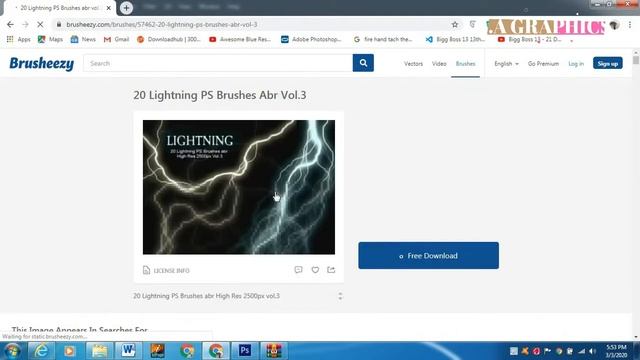Click the blue search magnifier button

pos(363,63)
